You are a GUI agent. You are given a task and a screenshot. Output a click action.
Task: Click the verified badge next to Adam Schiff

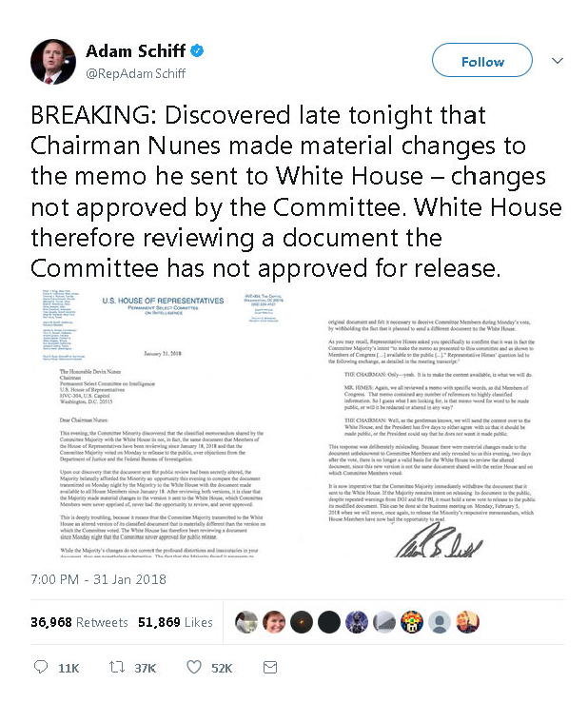tap(198, 50)
